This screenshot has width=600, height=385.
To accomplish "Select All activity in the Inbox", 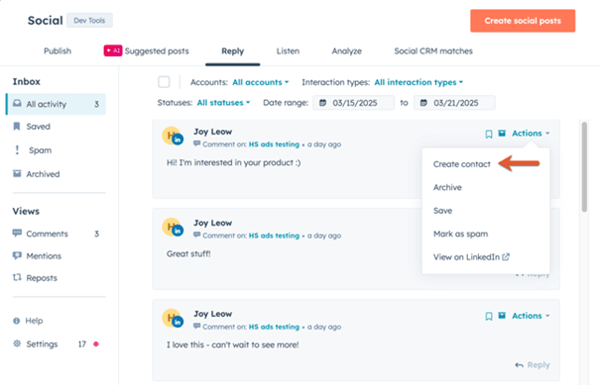I will [x=56, y=104].
